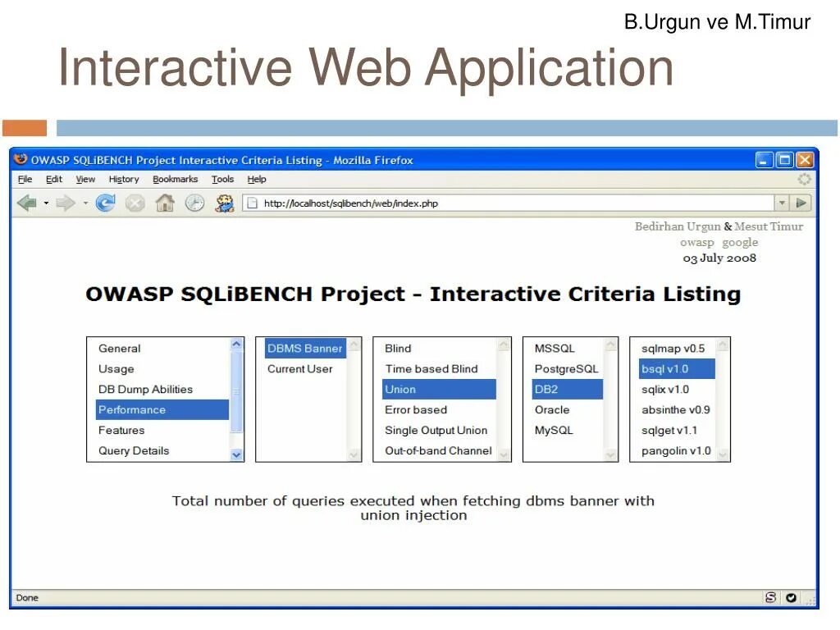Open the View menu
The height and width of the screenshot is (630, 840).
tap(85, 180)
